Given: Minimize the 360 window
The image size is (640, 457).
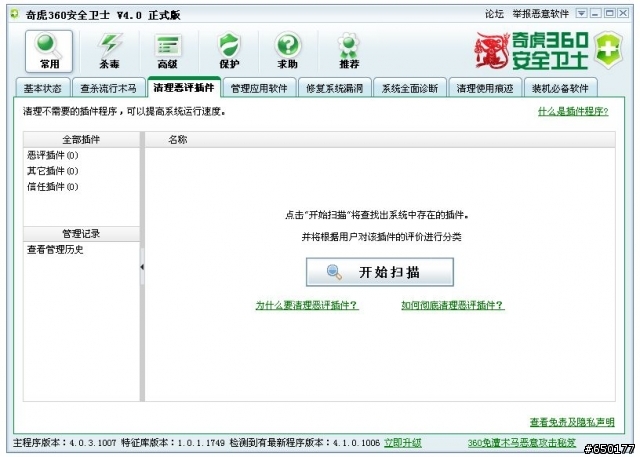Looking at the screenshot, I should tap(595, 13).
